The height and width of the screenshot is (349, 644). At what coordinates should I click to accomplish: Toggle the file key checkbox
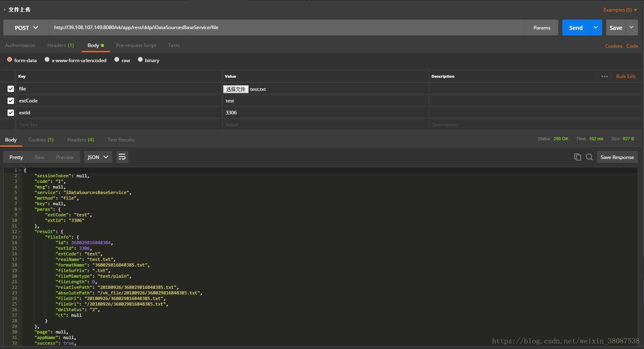tap(11, 89)
